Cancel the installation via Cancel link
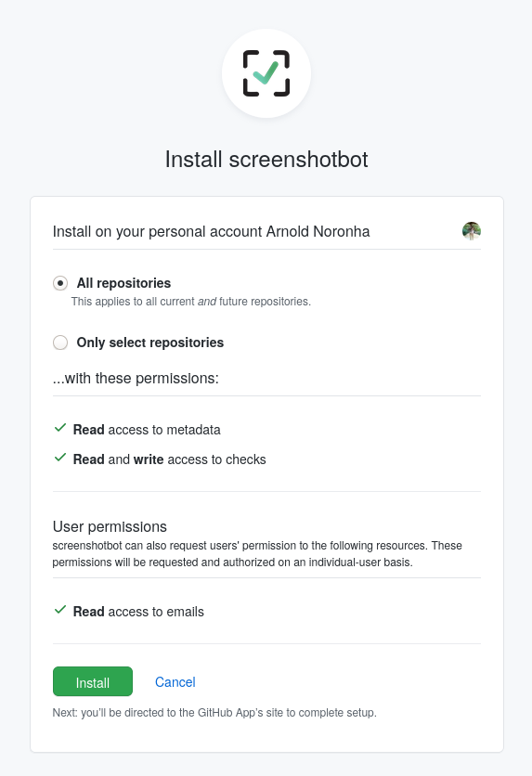532x776 pixels. [175, 682]
